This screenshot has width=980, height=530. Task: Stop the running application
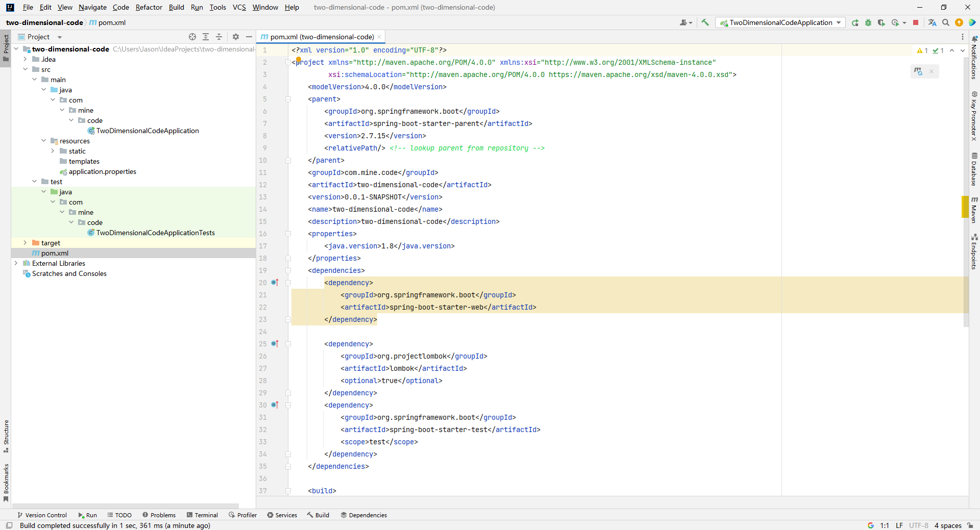pyautogui.click(x=916, y=22)
